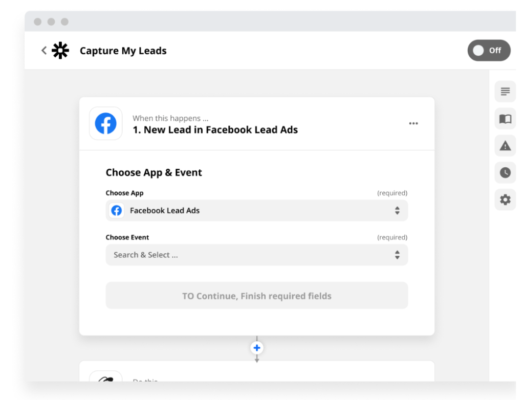The width and height of the screenshot is (524, 400).
Task: Go back using the left chevron arrow
Action: [x=44, y=50]
